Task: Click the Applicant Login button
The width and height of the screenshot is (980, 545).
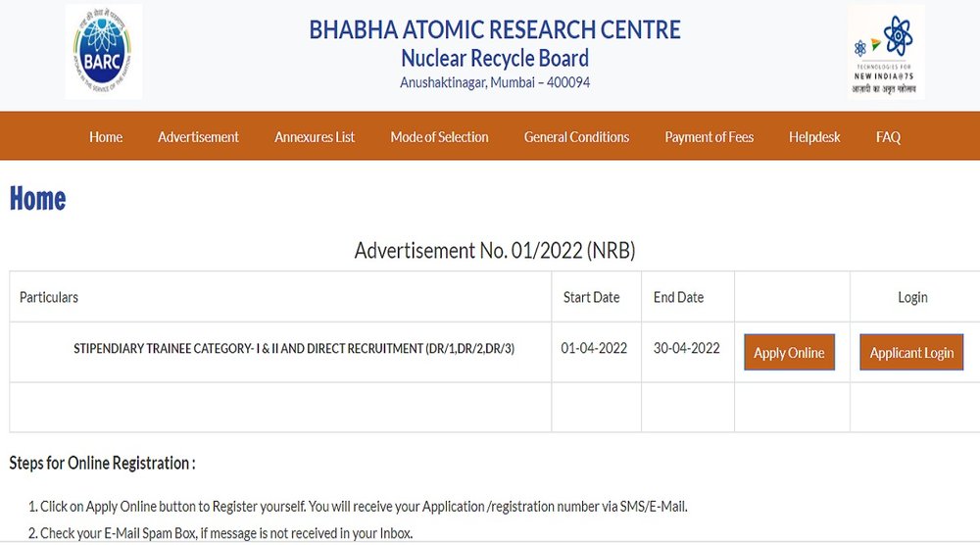Action: [x=911, y=353]
